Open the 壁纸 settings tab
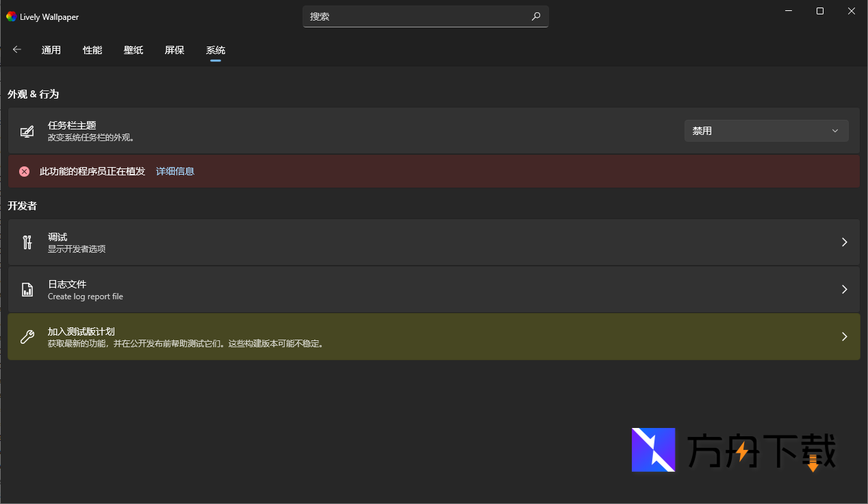868x504 pixels. (x=133, y=50)
